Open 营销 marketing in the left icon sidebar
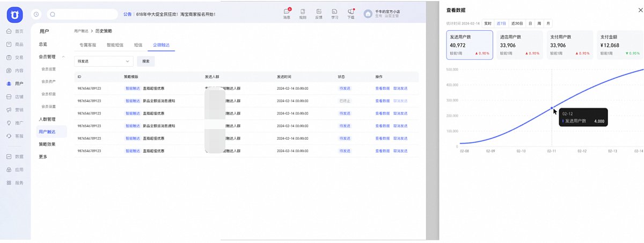 pyautogui.click(x=15, y=110)
